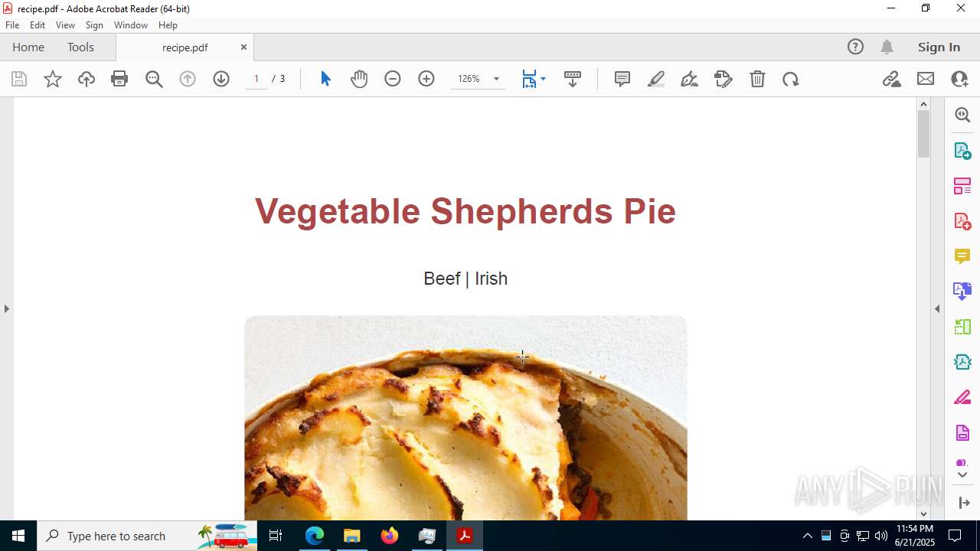Click the shepherds pie recipe image

click(465, 418)
